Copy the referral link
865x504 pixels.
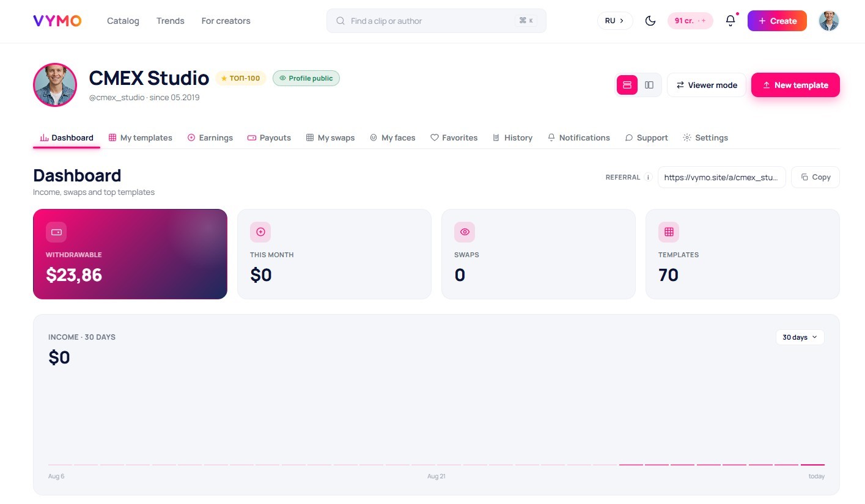click(815, 177)
